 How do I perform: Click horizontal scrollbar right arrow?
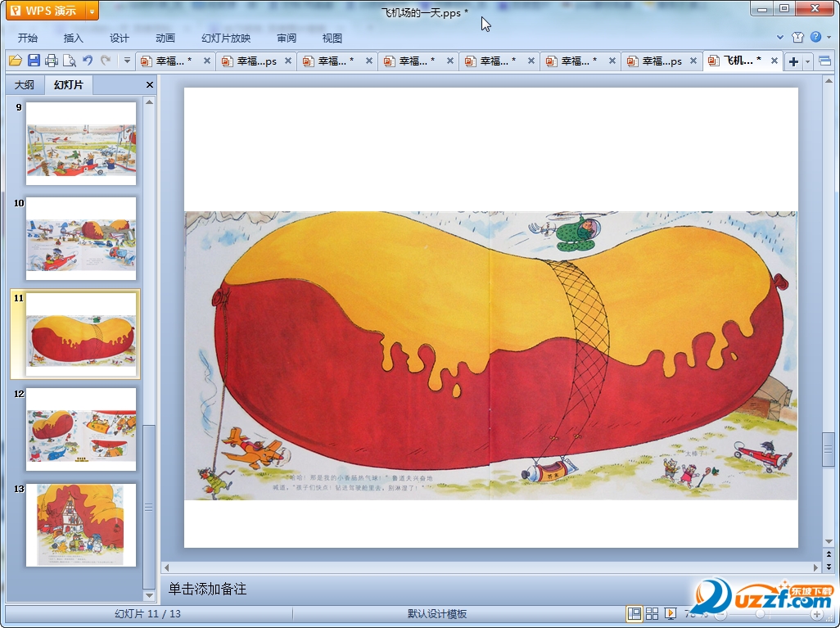[816, 567]
